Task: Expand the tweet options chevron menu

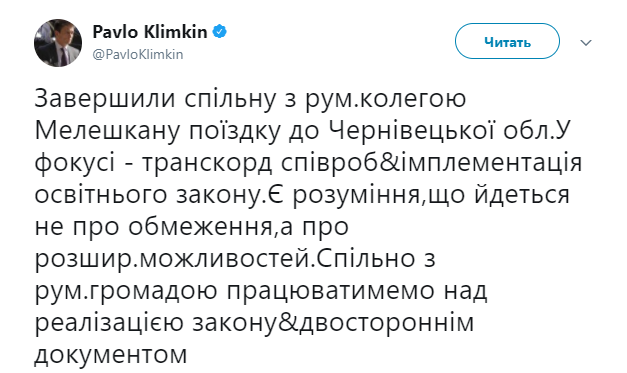Action: tap(586, 42)
